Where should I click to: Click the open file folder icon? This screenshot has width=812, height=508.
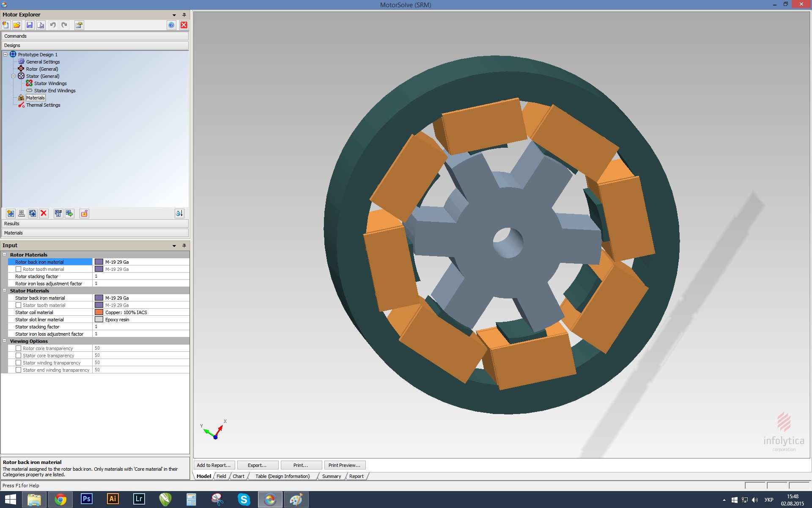coord(17,25)
